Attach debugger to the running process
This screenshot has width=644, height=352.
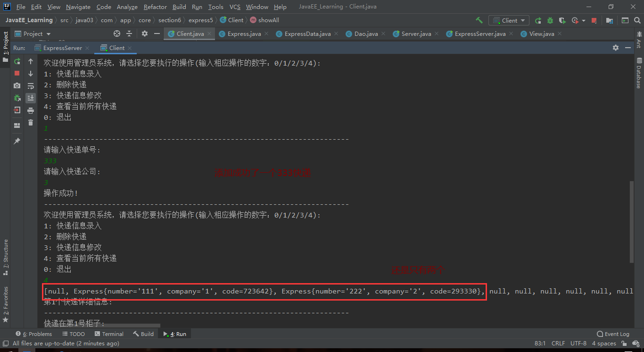click(x=17, y=98)
